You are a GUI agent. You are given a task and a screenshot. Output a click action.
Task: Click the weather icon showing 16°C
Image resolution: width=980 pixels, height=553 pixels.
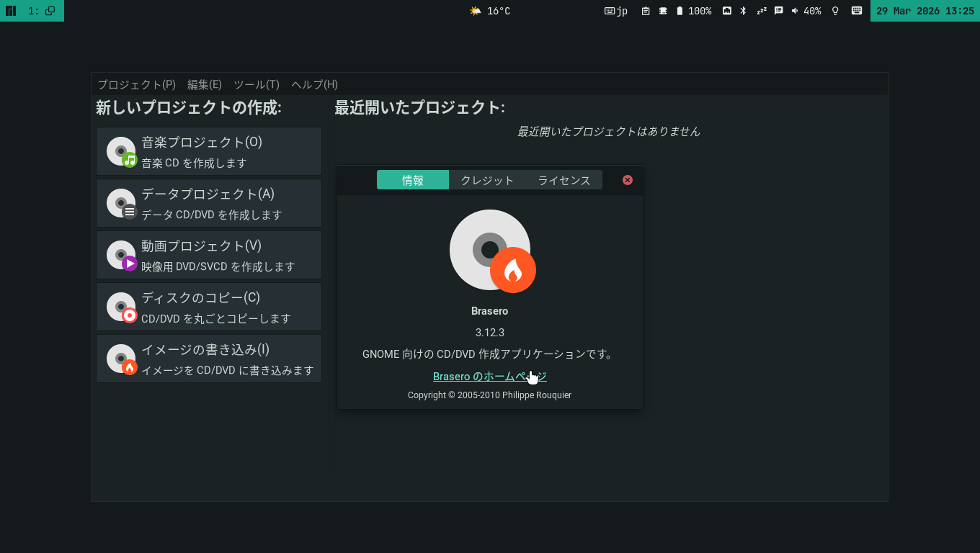[476, 11]
